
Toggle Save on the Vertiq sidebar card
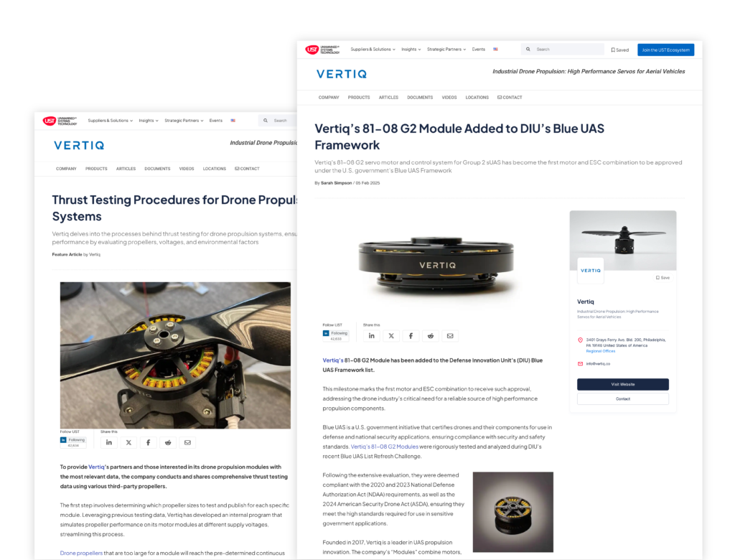coord(663,278)
